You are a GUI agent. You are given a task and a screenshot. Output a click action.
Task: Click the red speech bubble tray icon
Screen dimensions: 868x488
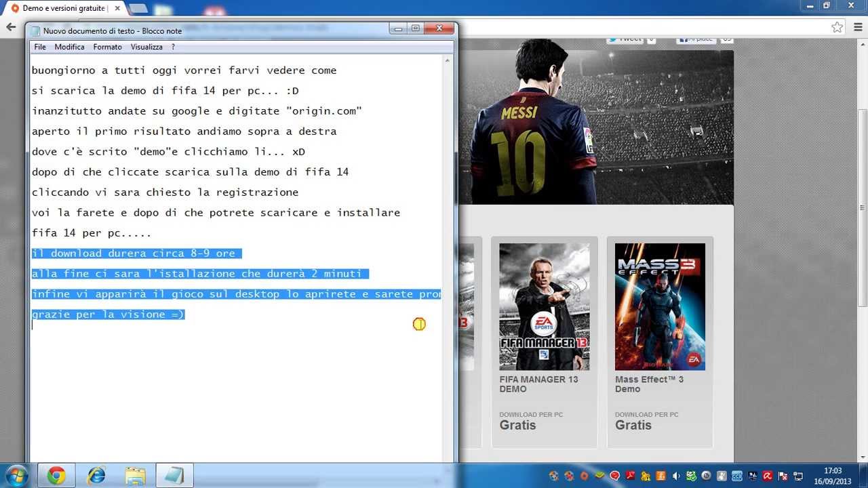click(x=615, y=476)
